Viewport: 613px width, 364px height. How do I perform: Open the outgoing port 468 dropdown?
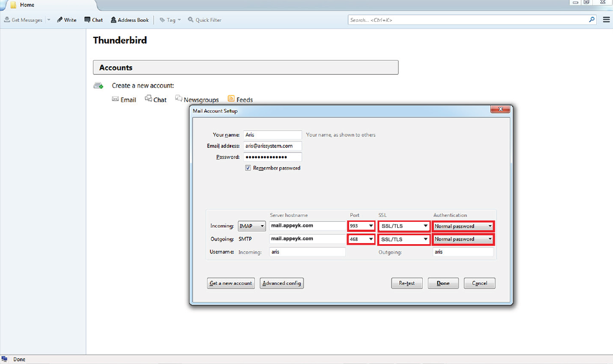coord(361,239)
